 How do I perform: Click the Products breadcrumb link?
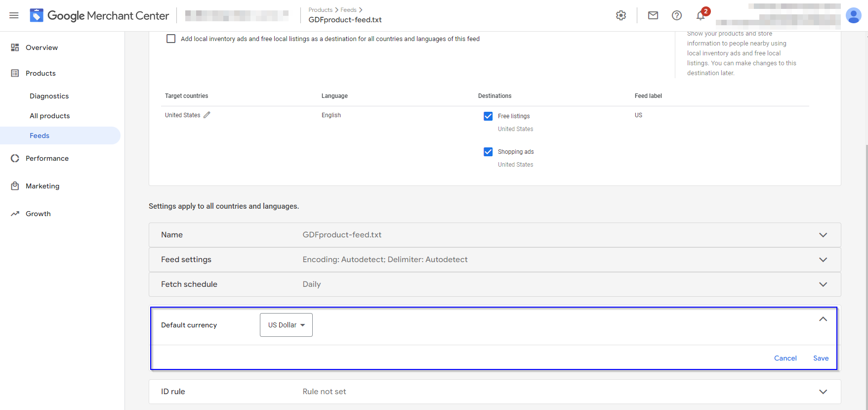321,10
